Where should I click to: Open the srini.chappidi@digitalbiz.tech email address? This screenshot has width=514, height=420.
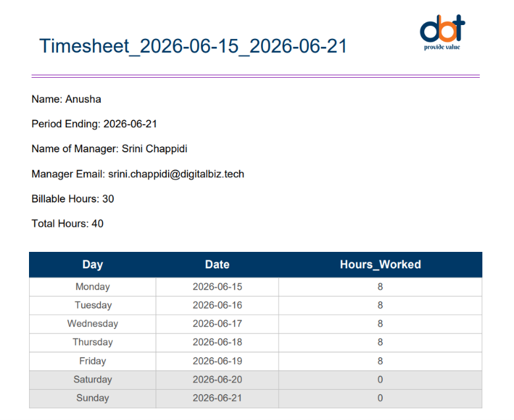click(x=176, y=174)
